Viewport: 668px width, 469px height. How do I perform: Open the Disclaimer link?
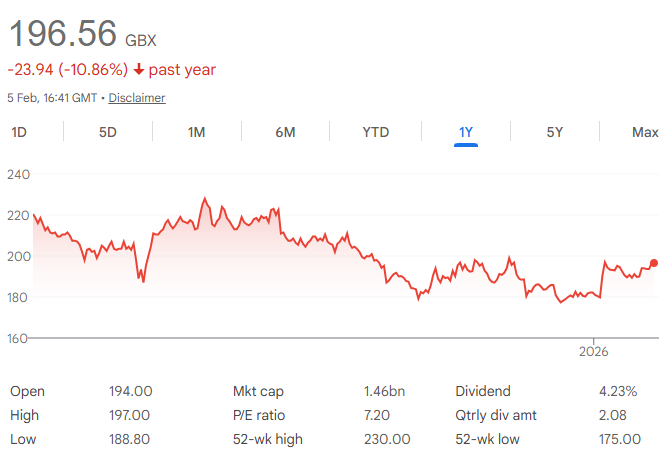point(137,98)
